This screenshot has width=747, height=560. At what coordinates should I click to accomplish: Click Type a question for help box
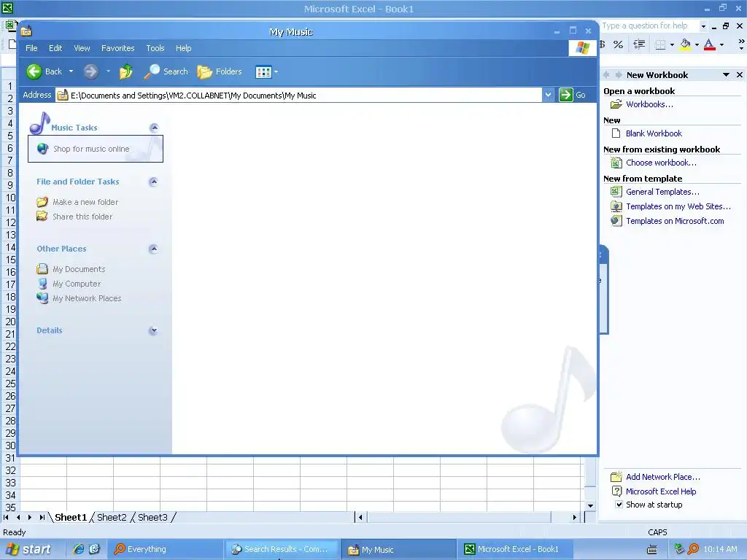pyautogui.click(x=650, y=26)
